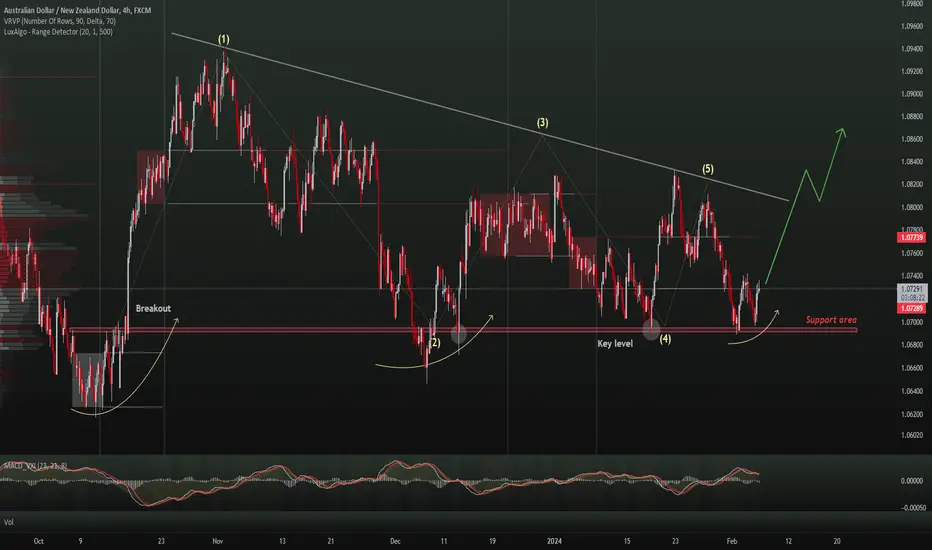Viewport: 932px width, 550px height.
Task: Select the Key level text annotation
Action: tap(615, 343)
